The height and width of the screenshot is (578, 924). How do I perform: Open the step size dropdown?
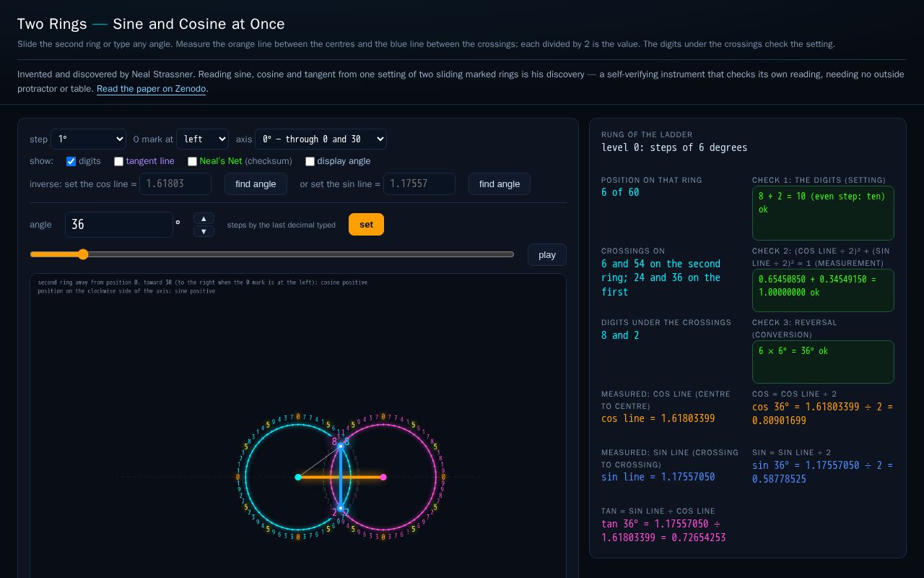pos(89,139)
